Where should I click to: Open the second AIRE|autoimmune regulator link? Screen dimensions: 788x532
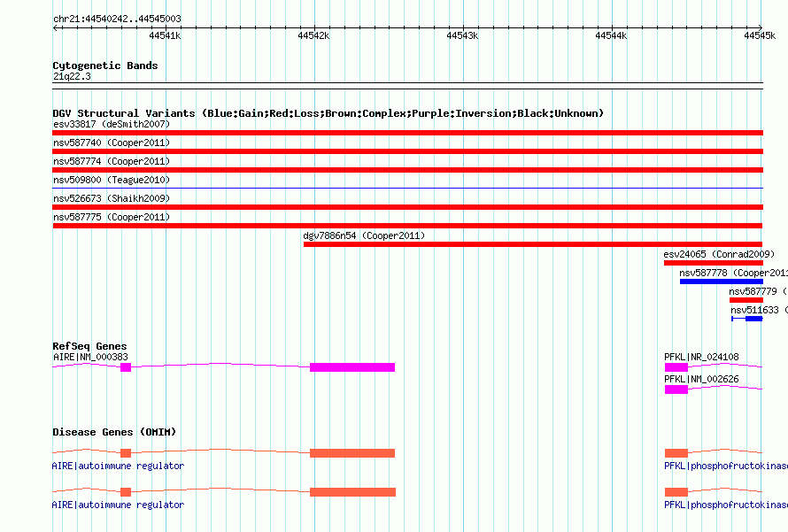tap(118, 505)
